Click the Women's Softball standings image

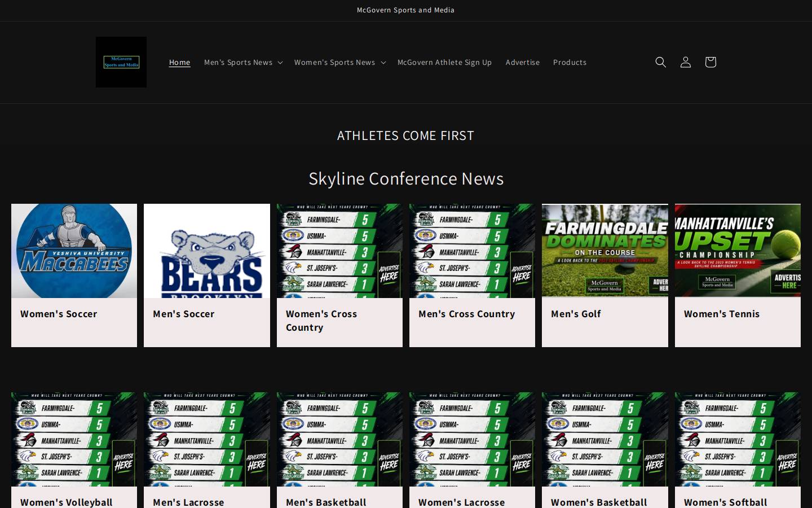(738, 439)
